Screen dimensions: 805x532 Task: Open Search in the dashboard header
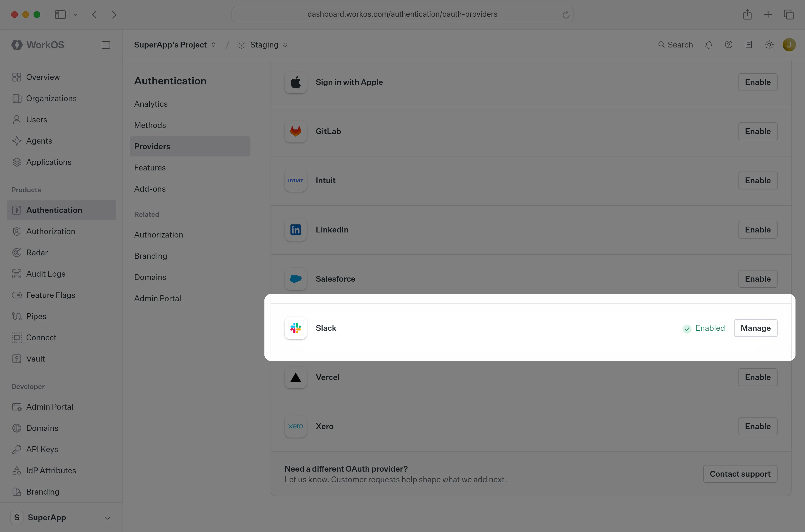[x=675, y=45]
